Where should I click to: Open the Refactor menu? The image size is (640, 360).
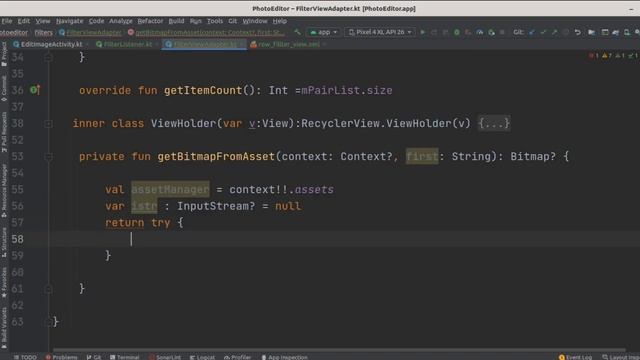[x=150, y=21]
